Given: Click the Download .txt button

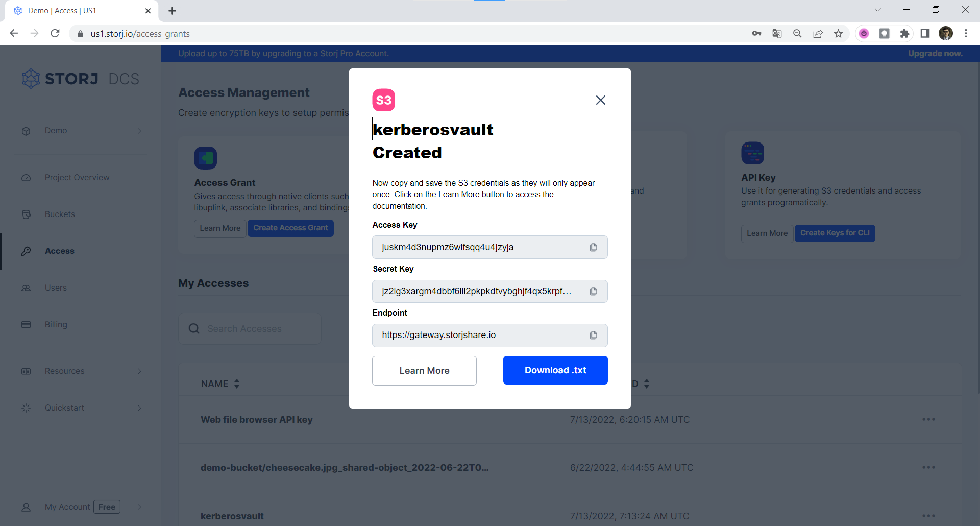Looking at the screenshot, I should pos(555,370).
